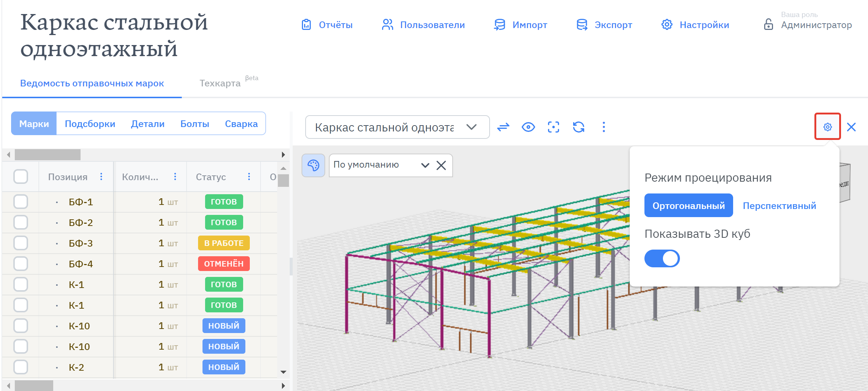Image resolution: width=868 pixels, height=391 pixels.
Task: Click the swap arrows icon in viewer toolbar
Action: tap(503, 127)
